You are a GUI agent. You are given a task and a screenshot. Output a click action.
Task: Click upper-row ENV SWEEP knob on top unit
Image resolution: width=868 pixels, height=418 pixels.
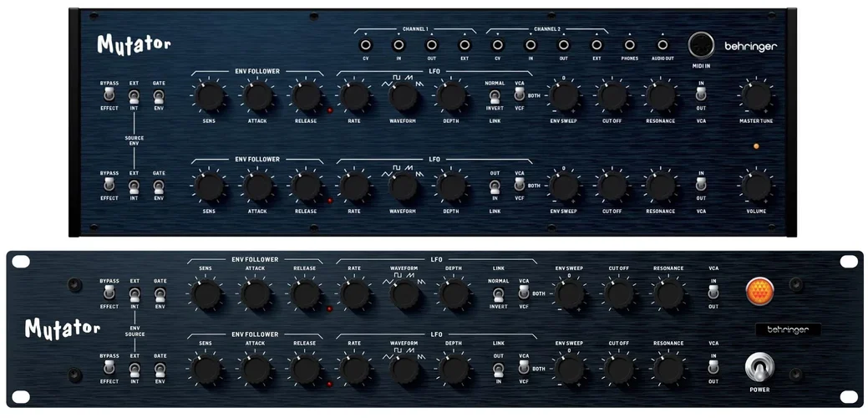click(564, 96)
